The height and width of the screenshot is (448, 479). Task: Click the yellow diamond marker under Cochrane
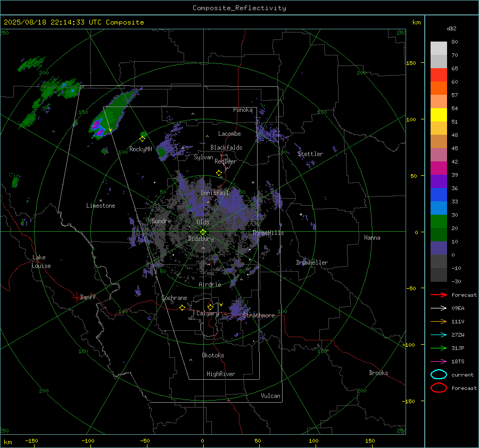pos(182,307)
